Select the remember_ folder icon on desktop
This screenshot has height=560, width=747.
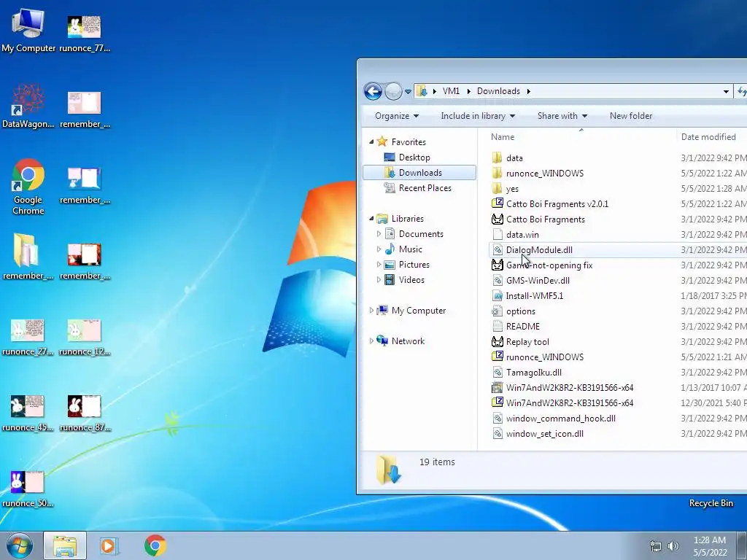pos(27,256)
